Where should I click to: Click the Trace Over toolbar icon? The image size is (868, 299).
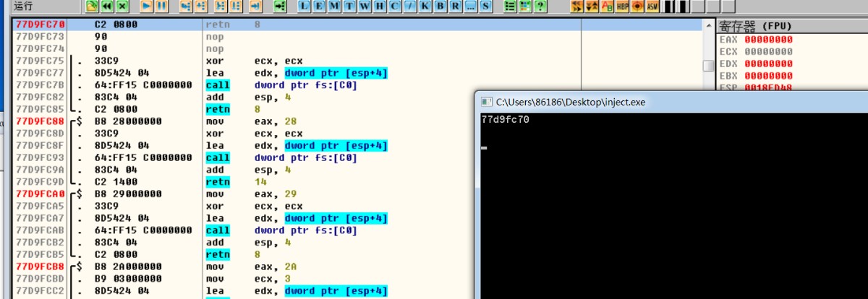click(236, 6)
